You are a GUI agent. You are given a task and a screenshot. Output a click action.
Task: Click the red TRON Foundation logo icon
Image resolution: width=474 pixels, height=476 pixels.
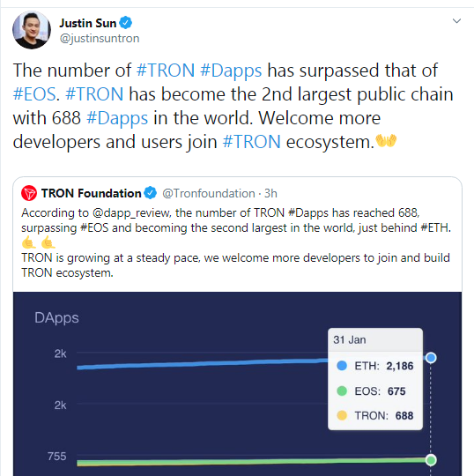[29, 193]
